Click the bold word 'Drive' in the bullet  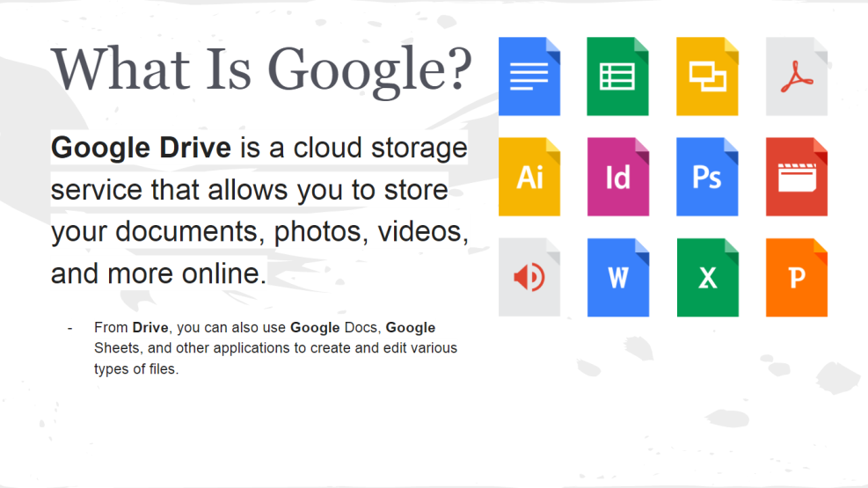coord(150,328)
